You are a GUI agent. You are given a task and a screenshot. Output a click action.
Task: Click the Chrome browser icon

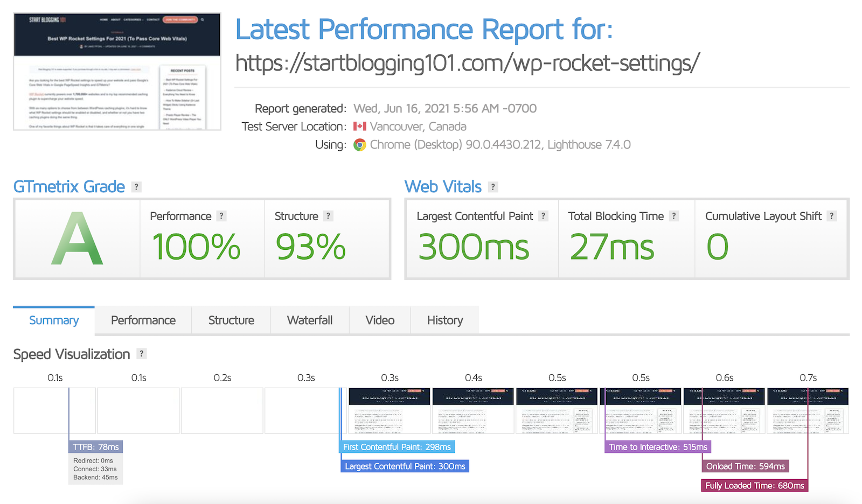pyautogui.click(x=360, y=145)
